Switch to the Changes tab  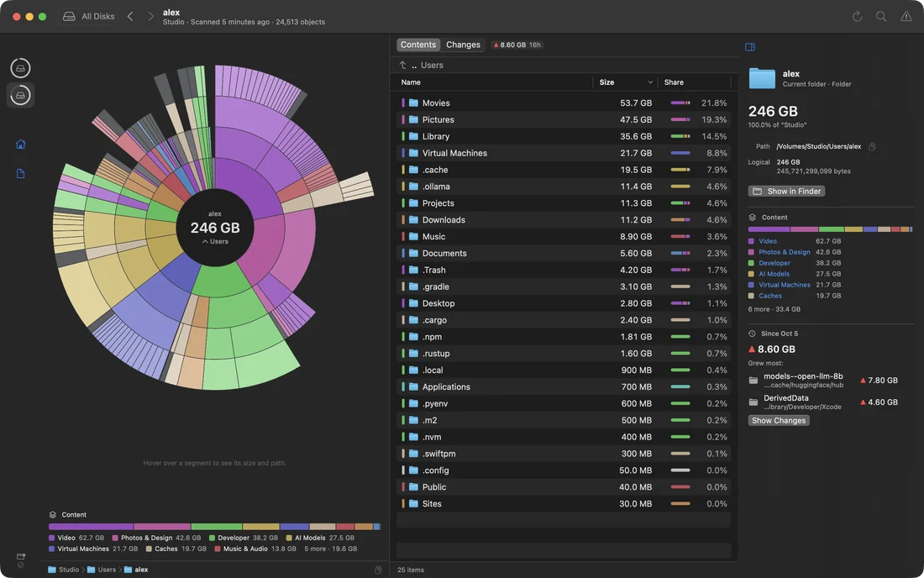coord(463,45)
